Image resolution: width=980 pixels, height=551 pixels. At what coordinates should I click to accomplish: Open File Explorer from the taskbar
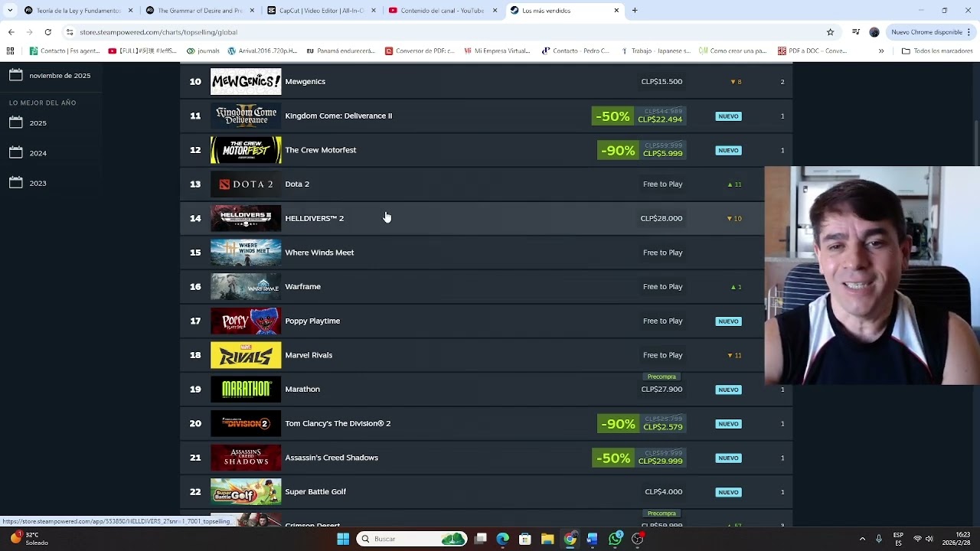(x=547, y=539)
